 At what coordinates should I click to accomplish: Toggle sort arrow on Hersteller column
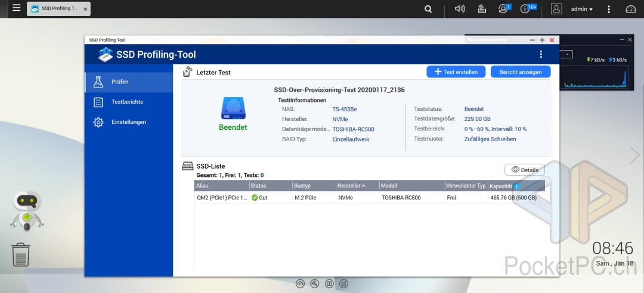[364, 186]
